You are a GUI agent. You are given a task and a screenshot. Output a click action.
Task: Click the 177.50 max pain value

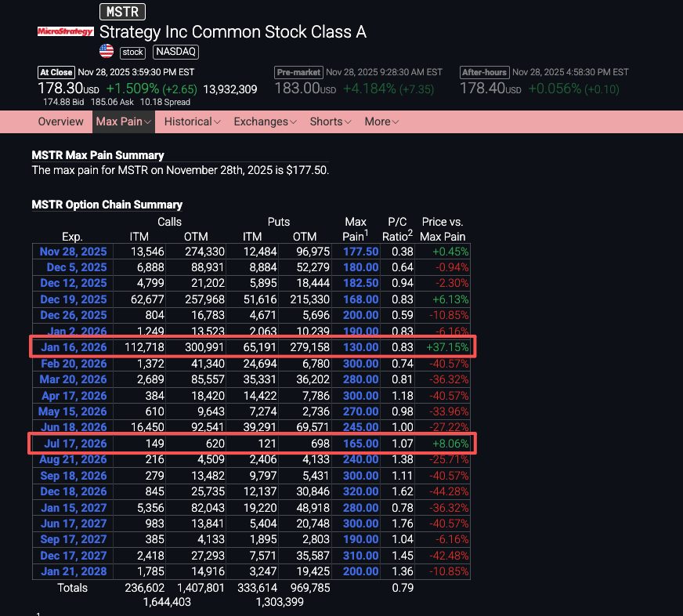click(360, 252)
